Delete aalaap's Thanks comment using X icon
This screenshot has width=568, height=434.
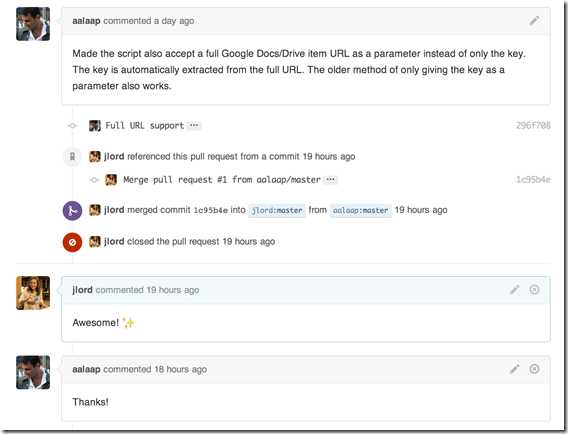tap(534, 369)
